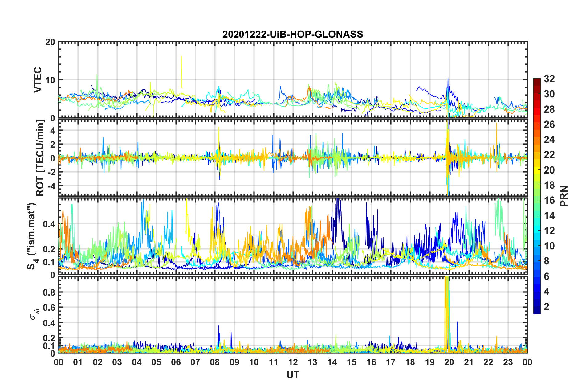The width and height of the screenshot is (586, 392).
Task: Click the 15 hour tick label
Action: click(352, 362)
